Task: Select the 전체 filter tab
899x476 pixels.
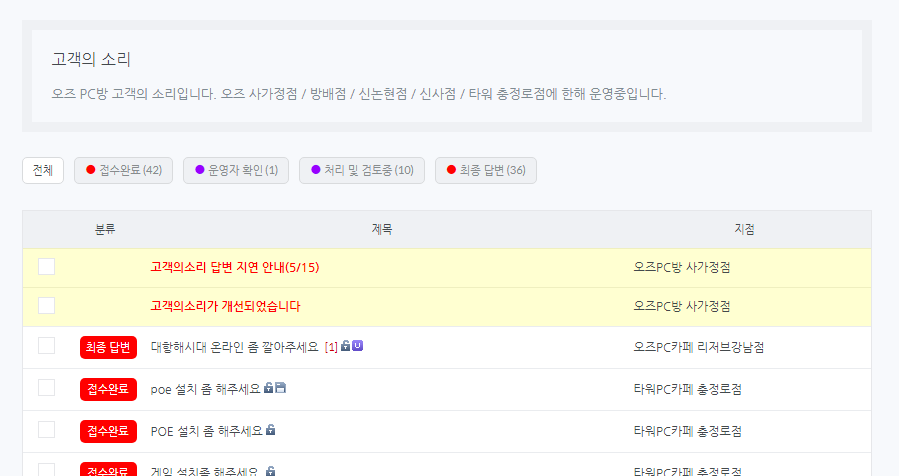Action: [x=43, y=170]
